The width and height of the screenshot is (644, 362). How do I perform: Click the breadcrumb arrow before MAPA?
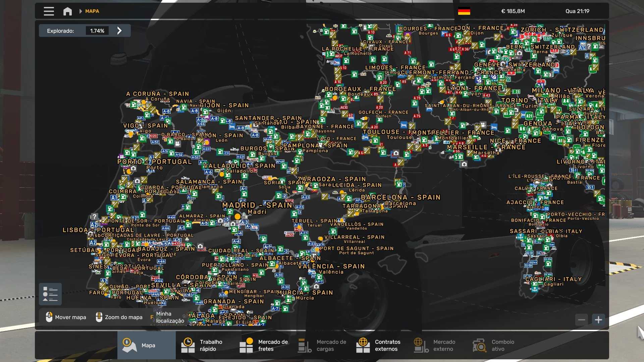coord(80,11)
